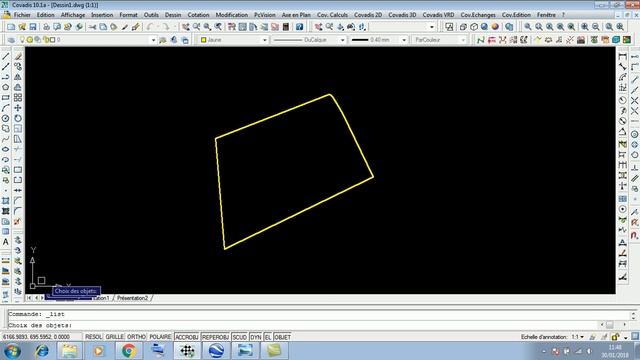
Task: Toggle DYN dynamic input
Action: (x=256, y=337)
